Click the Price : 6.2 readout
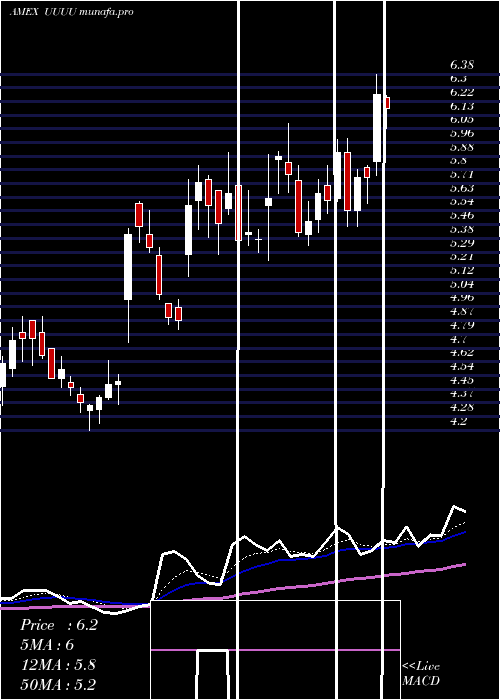 tap(59, 625)
